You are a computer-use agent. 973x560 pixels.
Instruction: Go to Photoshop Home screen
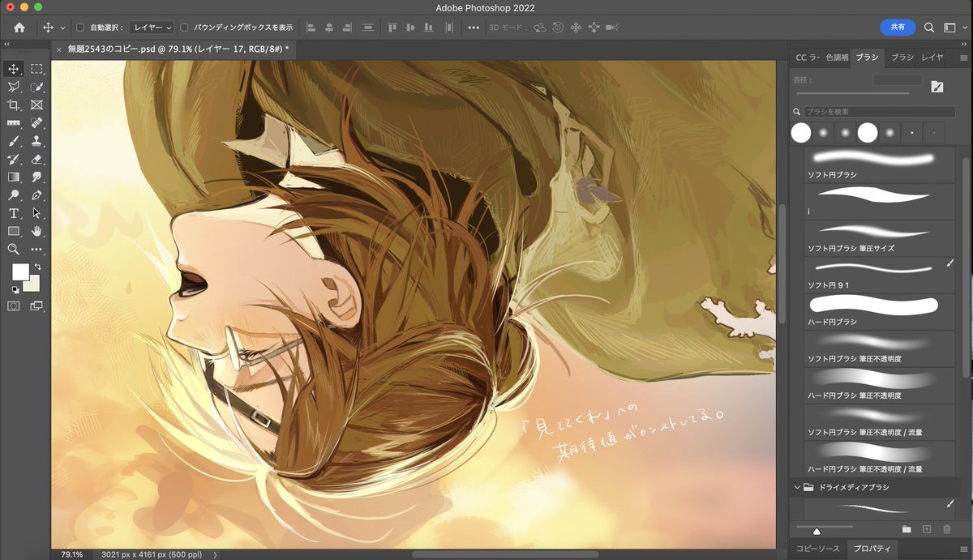click(19, 28)
